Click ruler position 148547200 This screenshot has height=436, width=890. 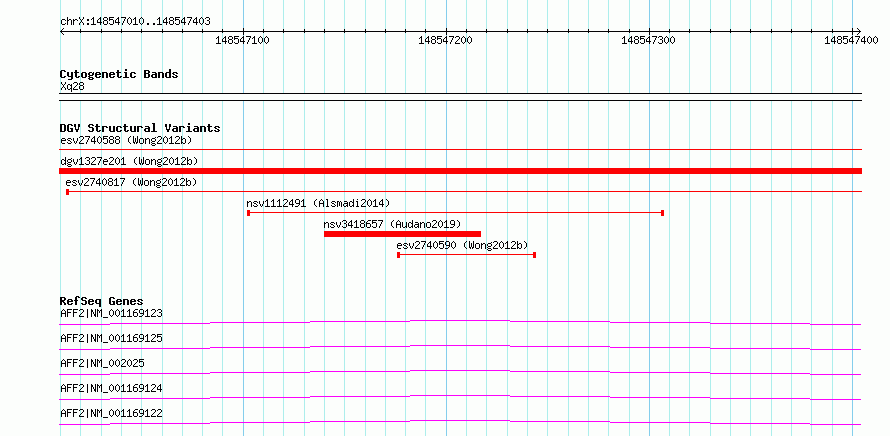pyautogui.click(x=446, y=40)
